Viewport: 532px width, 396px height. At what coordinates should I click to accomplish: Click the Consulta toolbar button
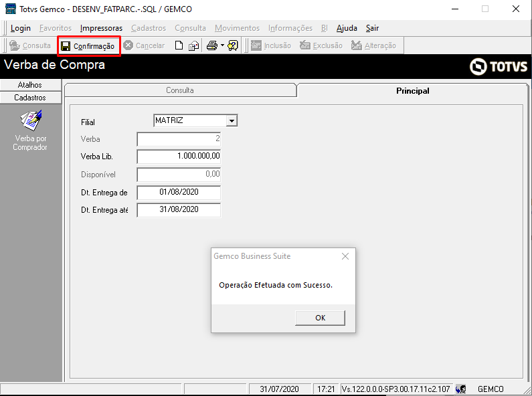pos(30,45)
